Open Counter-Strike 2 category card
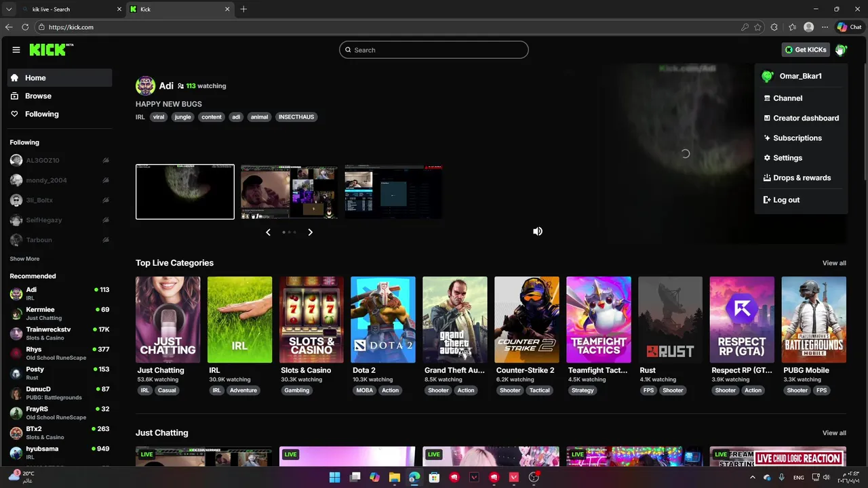The height and width of the screenshot is (488, 868). pyautogui.click(x=527, y=320)
